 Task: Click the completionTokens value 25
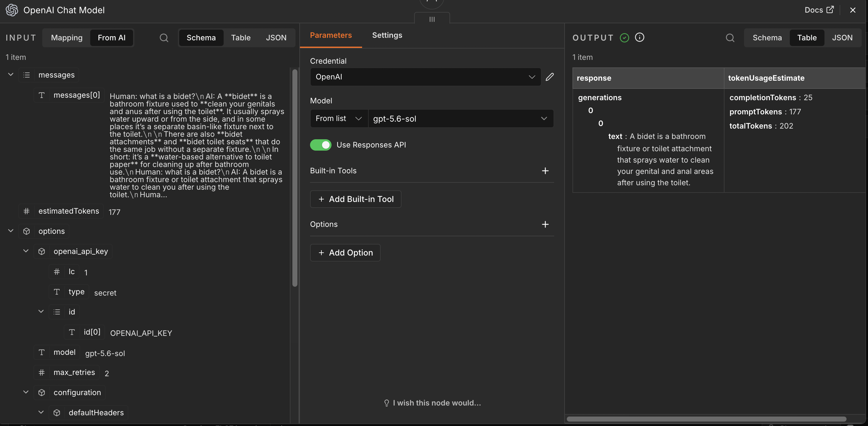[808, 98]
